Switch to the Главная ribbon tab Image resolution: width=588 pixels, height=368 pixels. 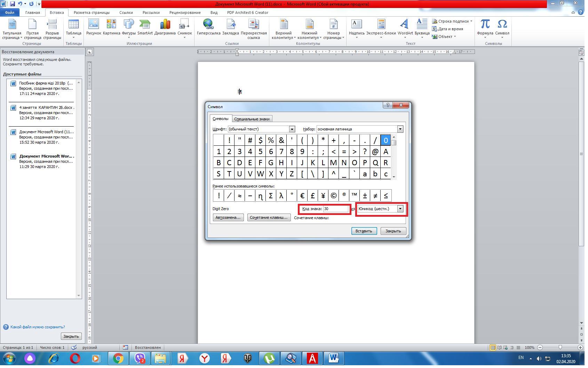pos(33,13)
